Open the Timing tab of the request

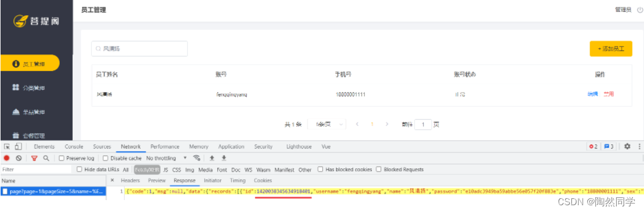(237, 180)
